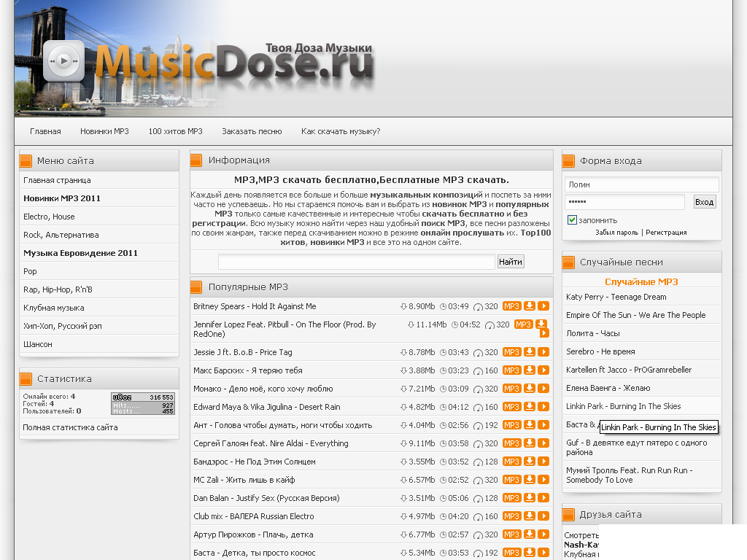Download Dan Balan - Justify Sex
747x560 pixels.
[530, 498]
